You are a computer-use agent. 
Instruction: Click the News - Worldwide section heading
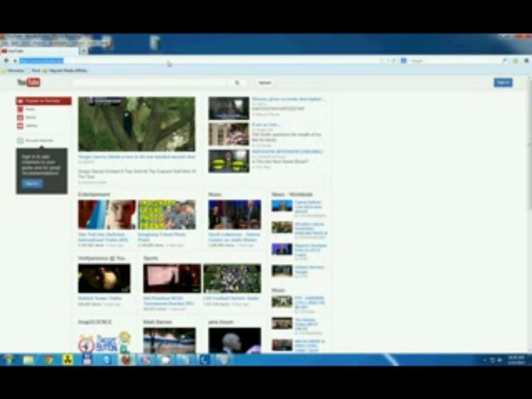(292, 195)
